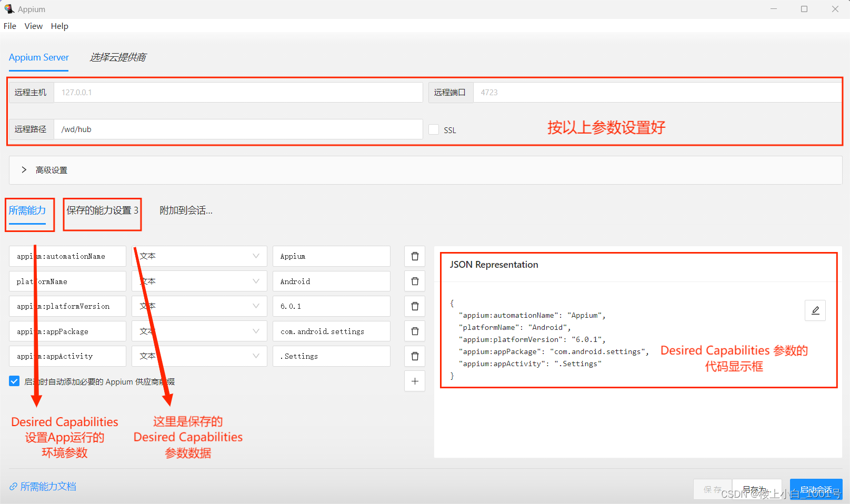Viewport: 850px width, 504px height.
Task: Click the Appium logo in the title bar
Action: click(x=9, y=9)
